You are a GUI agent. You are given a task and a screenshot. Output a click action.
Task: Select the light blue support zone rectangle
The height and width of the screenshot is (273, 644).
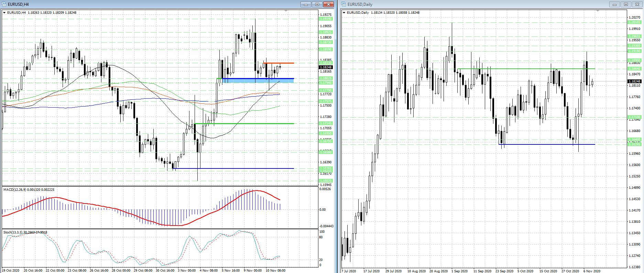[x=258, y=81]
